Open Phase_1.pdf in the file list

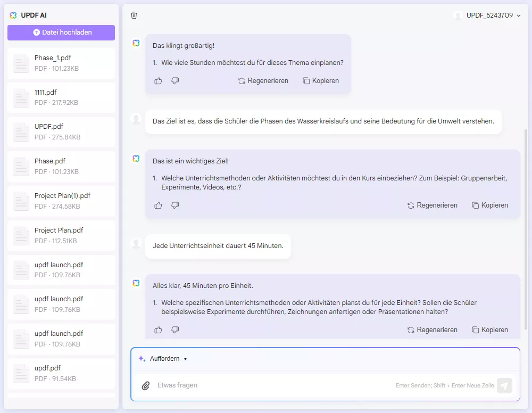61,63
